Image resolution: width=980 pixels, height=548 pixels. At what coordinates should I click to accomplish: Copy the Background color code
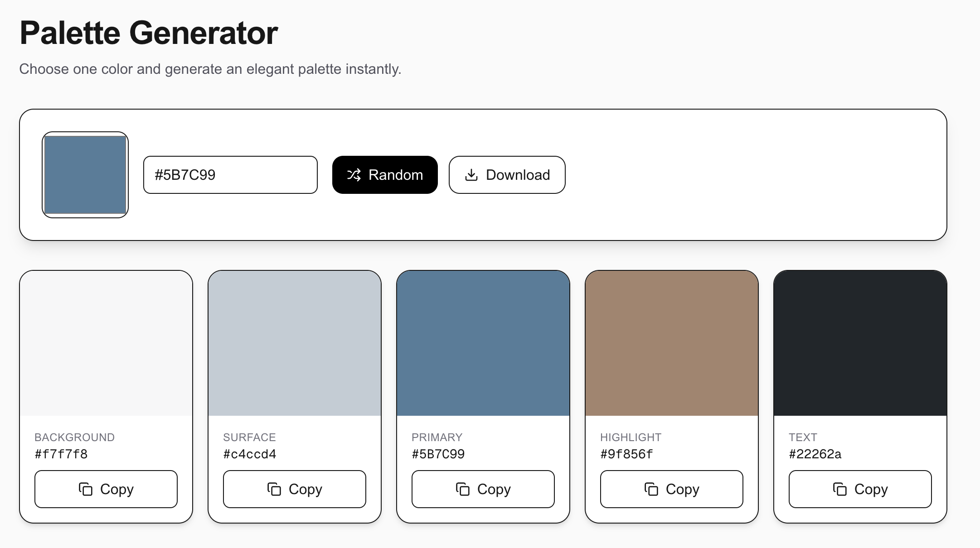(x=106, y=489)
